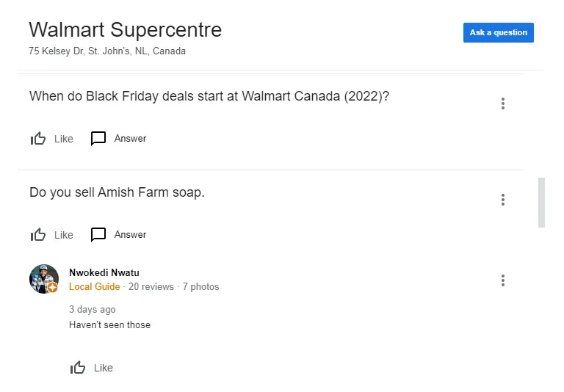Image resolution: width=564 pixels, height=392 pixels.
Task: Click the Walmart Supercentre title
Action: 125,30
